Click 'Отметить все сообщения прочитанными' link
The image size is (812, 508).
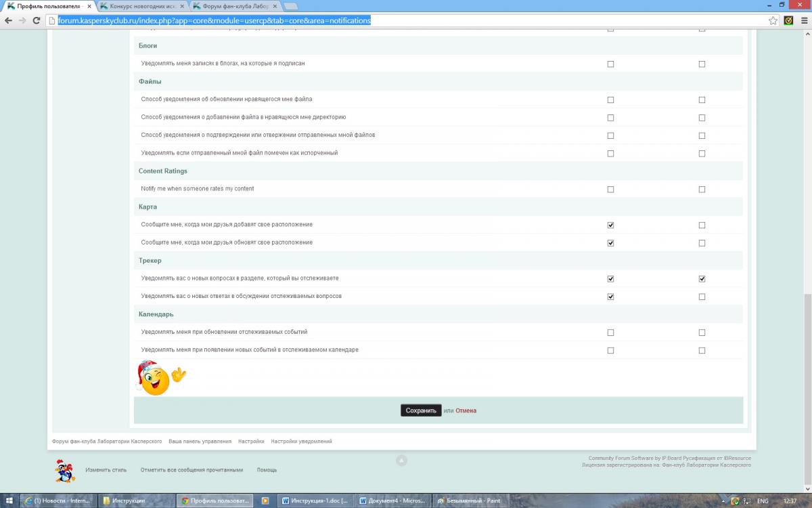[x=191, y=470]
